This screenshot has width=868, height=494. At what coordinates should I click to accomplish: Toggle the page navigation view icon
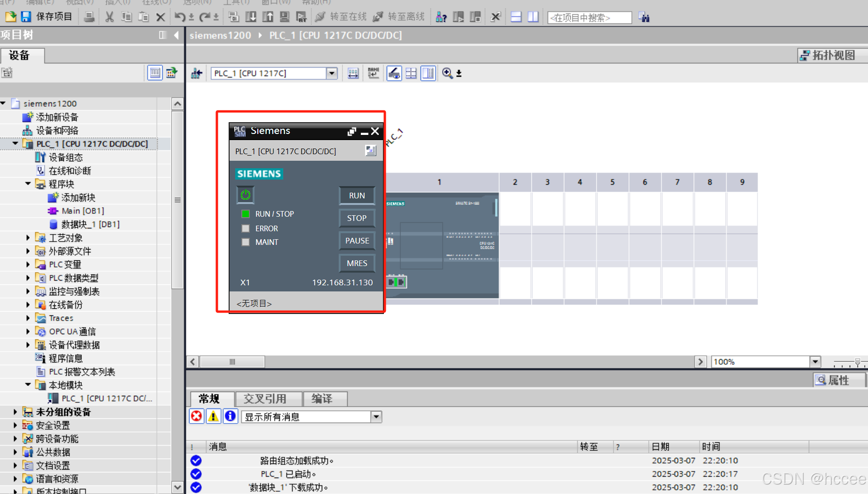coord(411,73)
